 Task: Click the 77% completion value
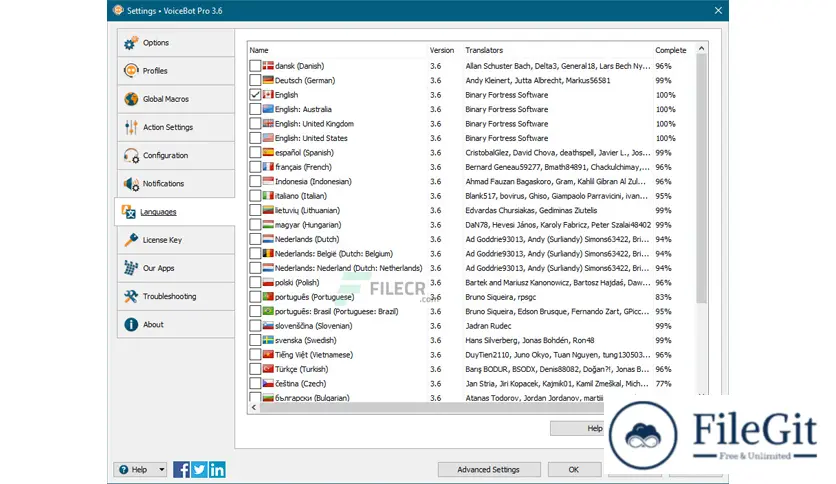[663, 383]
